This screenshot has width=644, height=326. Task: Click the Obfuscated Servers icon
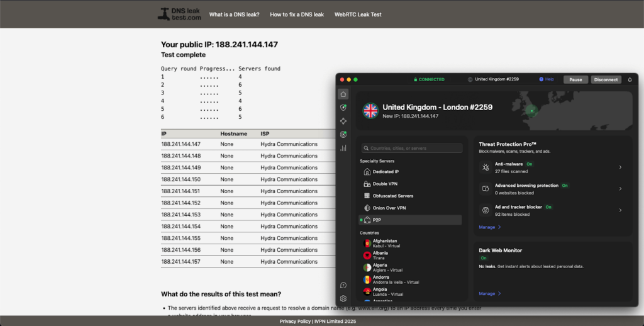pyautogui.click(x=367, y=196)
